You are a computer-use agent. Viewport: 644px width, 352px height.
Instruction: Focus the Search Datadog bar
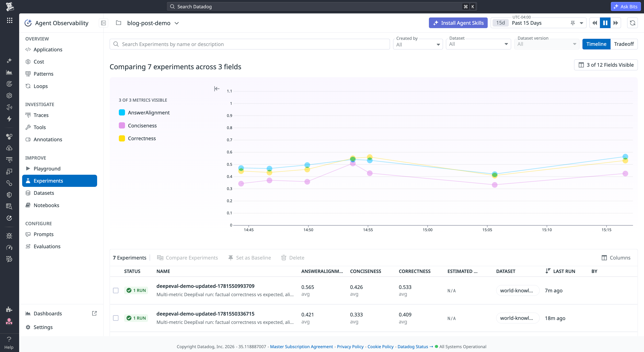click(322, 7)
